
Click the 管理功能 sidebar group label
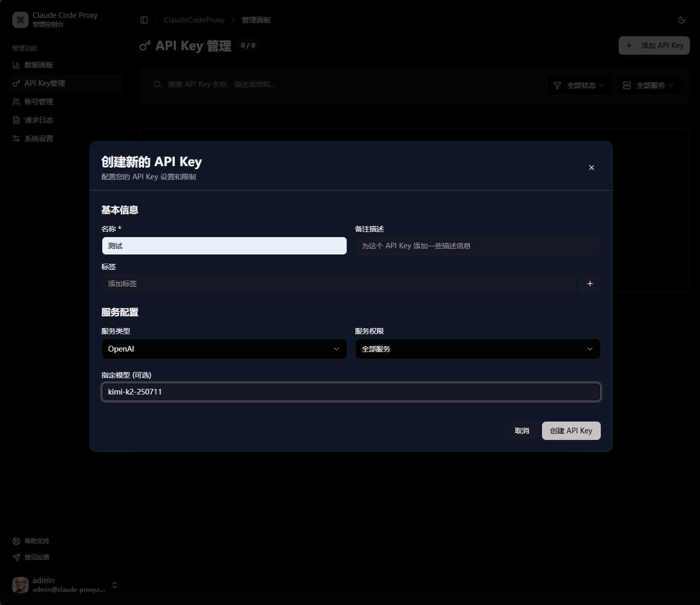25,48
